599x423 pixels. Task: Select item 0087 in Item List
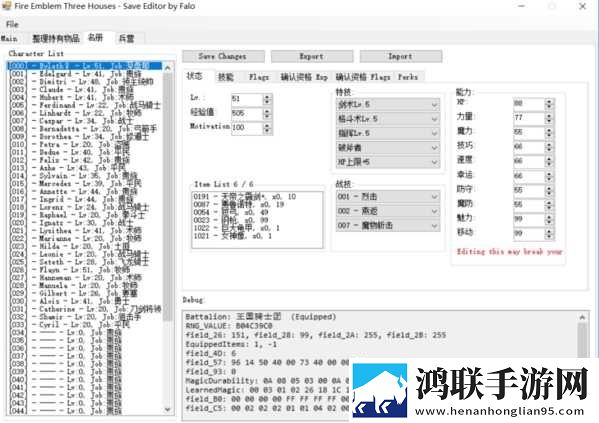coord(240,205)
